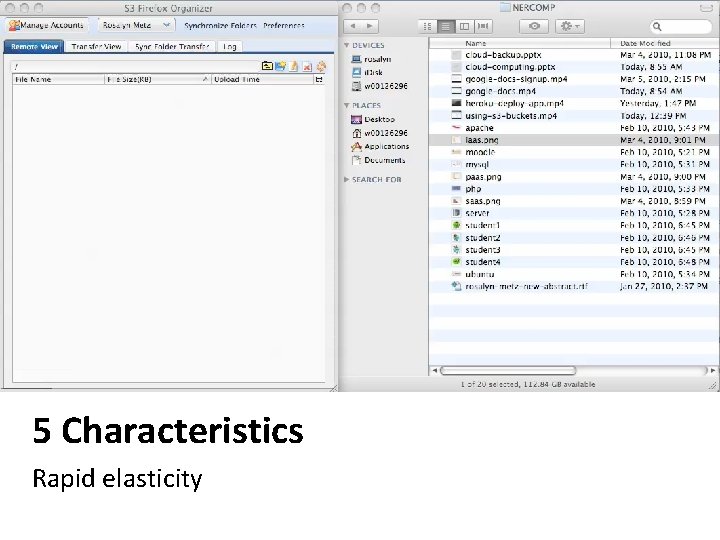Open Applications in the Finder sidebar
Viewport: 720px width, 540px height.
[380, 146]
